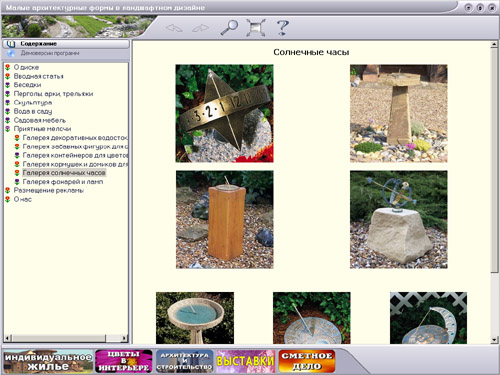This screenshot has height=375, width=500.
Task: Open Галерея забавных фигурок
Action: click(x=75, y=147)
